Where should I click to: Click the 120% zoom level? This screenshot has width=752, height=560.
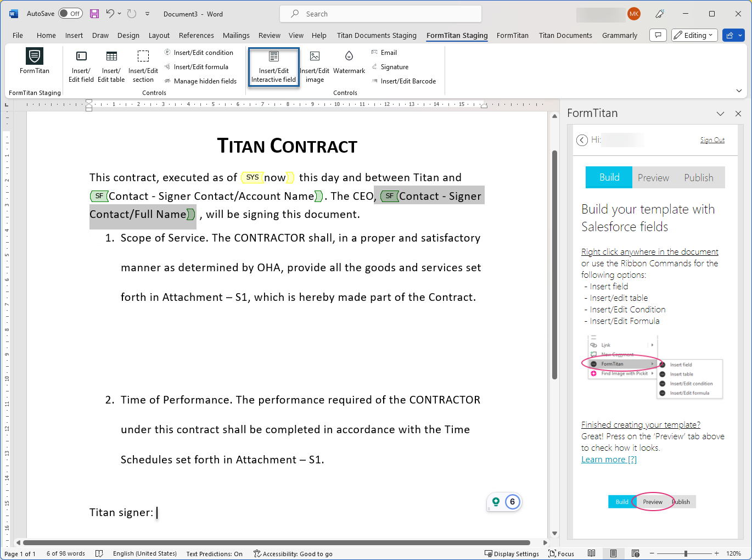(733, 553)
